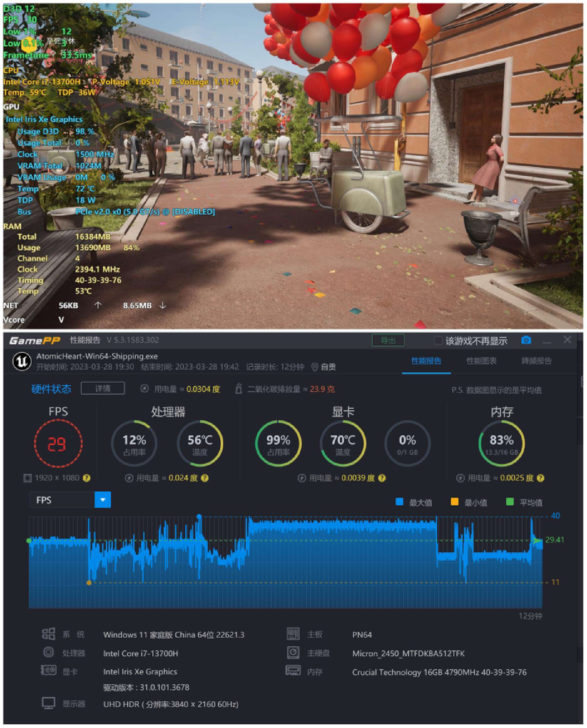The width and height of the screenshot is (587, 728).
Task: Click the 硬件状态 heading
Action: [x=51, y=389]
